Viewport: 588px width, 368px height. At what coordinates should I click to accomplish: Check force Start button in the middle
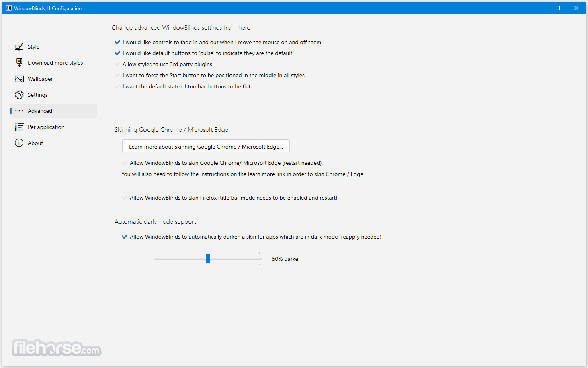click(x=117, y=75)
